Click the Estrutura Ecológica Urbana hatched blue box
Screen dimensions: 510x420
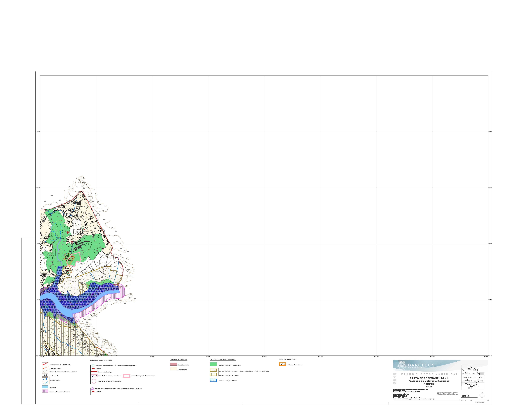pos(213,380)
